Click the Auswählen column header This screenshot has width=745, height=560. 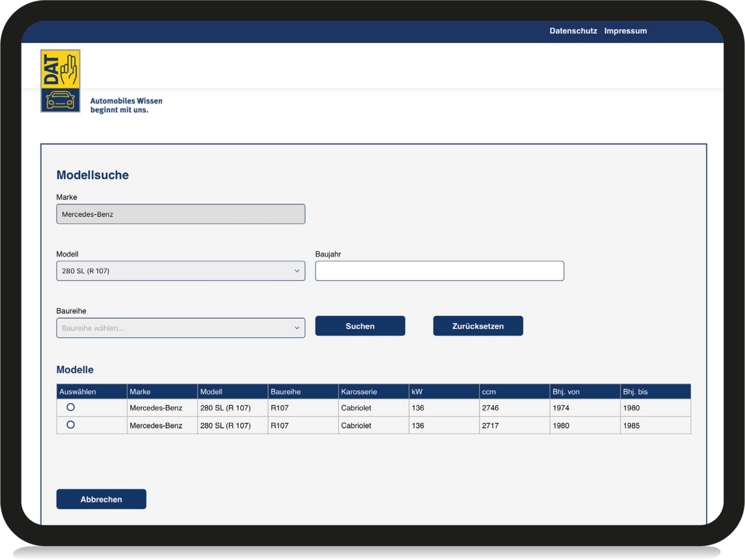78,392
